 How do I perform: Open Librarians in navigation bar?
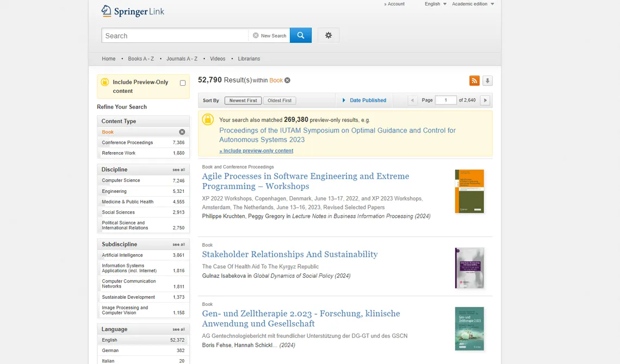249,59
